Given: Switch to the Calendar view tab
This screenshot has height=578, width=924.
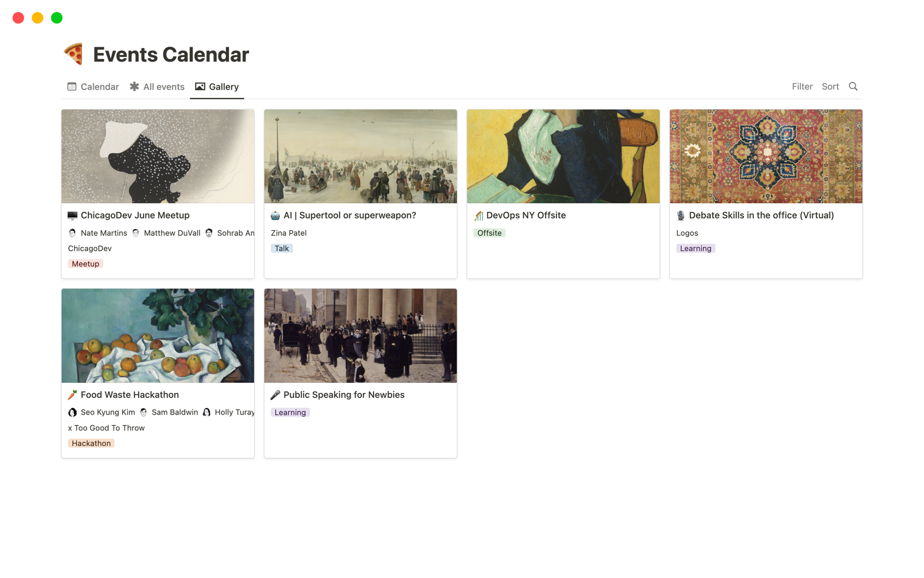Looking at the screenshot, I should pos(93,87).
